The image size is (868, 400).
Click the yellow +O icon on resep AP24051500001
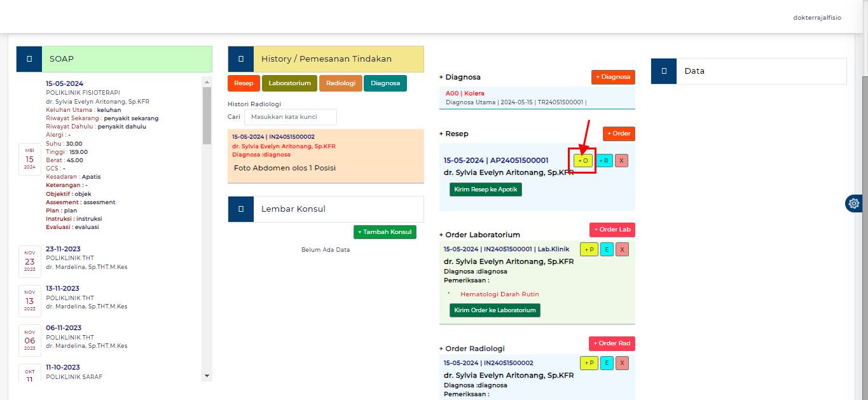(584, 160)
